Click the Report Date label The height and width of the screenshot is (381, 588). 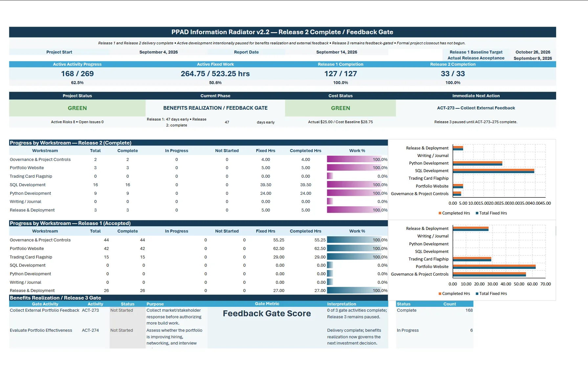pos(246,52)
